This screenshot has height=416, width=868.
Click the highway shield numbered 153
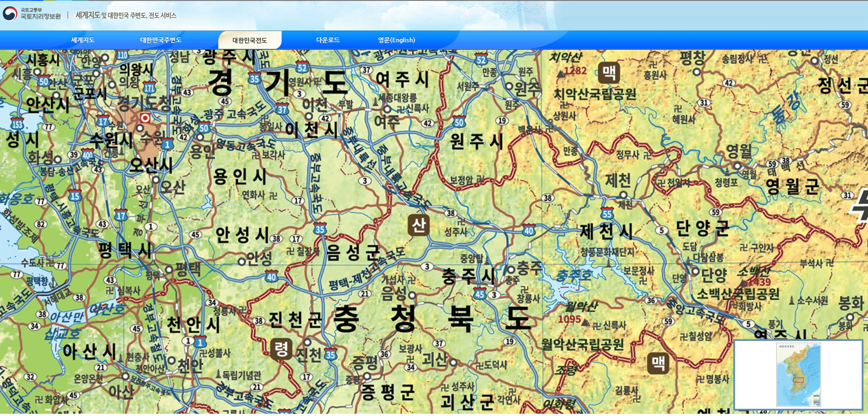[x=17, y=124]
